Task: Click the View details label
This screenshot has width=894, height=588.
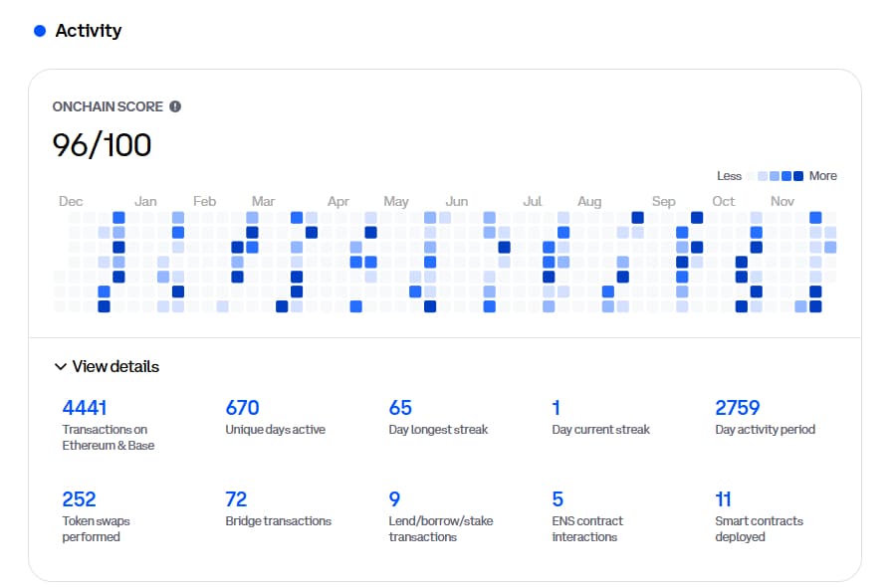Action: click(115, 367)
